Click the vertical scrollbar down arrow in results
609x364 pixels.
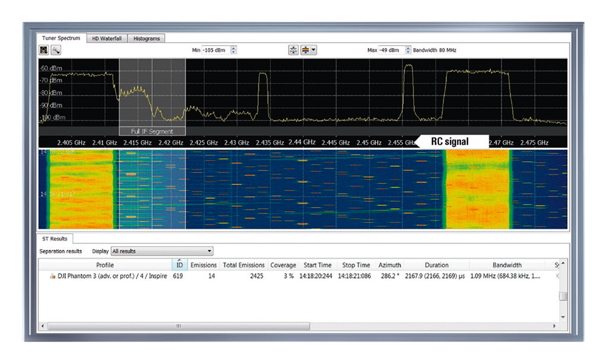click(x=563, y=317)
